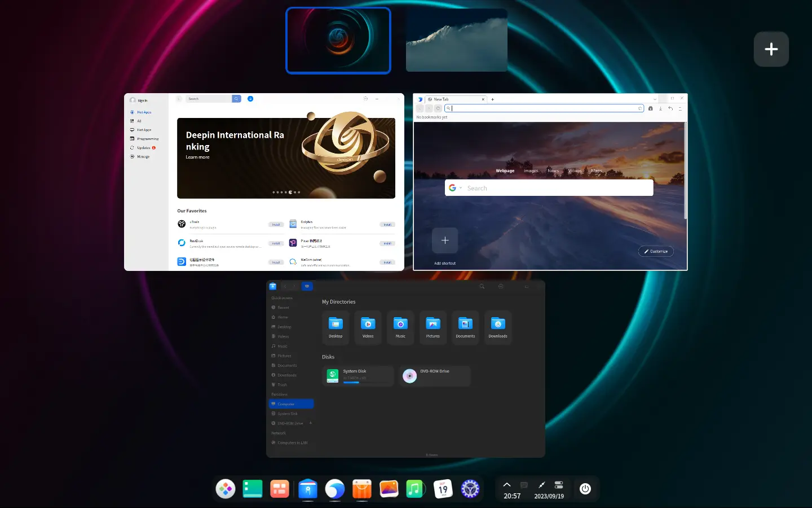Open the quick settings toggle tray icon
Screen dimensions: 812x508
click(x=559, y=485)
